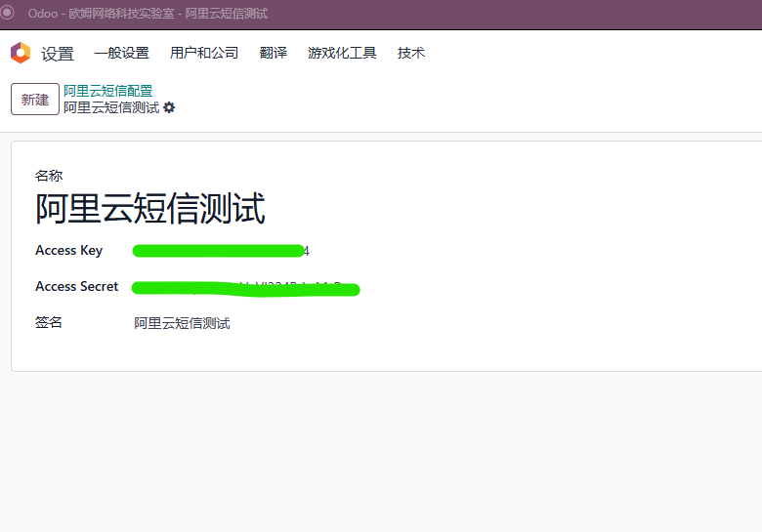Screen dimensions: 762x532
Task: Click the Access Key label
Action: 69,251
